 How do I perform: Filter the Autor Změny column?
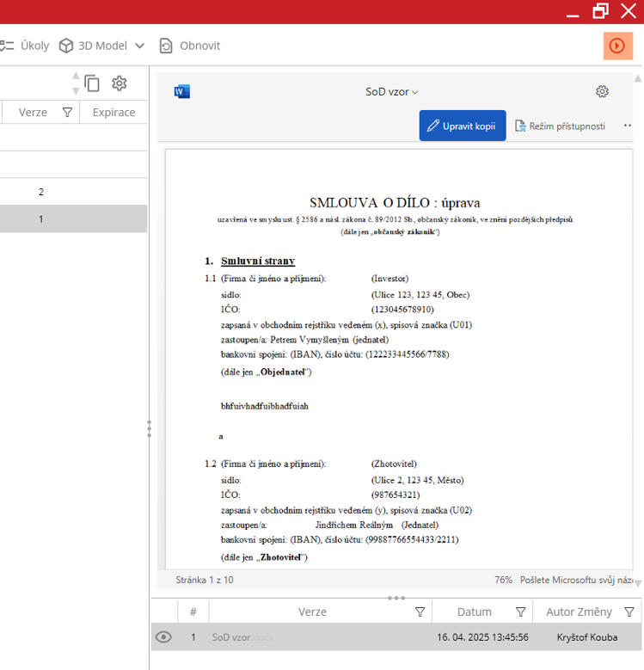(630, 612)
